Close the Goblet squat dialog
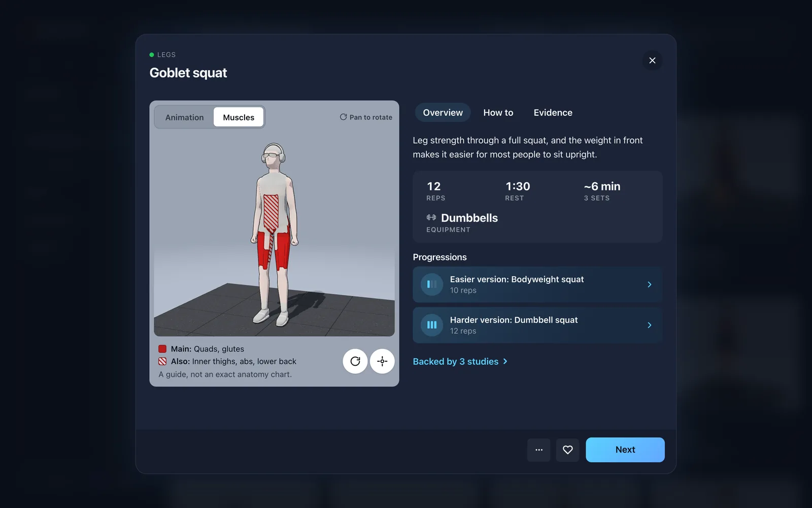The image size is (812, 508). (652, 60)
